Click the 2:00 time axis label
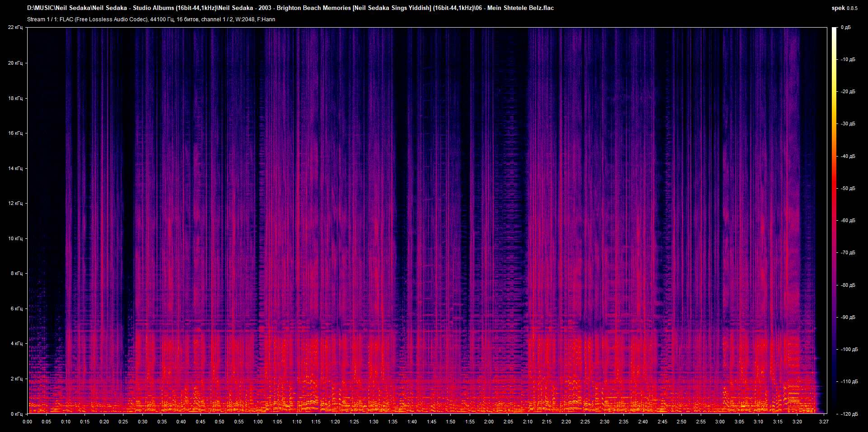This screenshot has height=432, width=868. point(489,422)
